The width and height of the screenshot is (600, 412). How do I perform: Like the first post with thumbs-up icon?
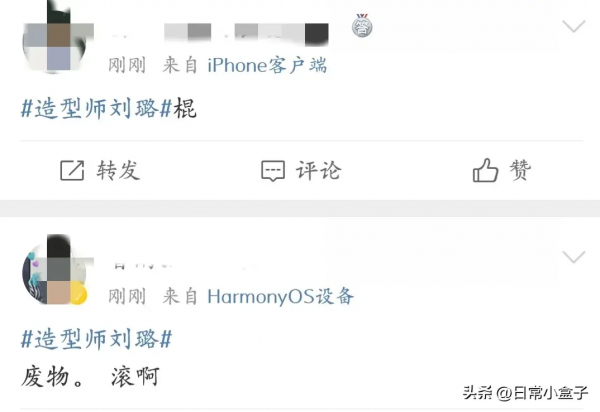pos(485,170)
